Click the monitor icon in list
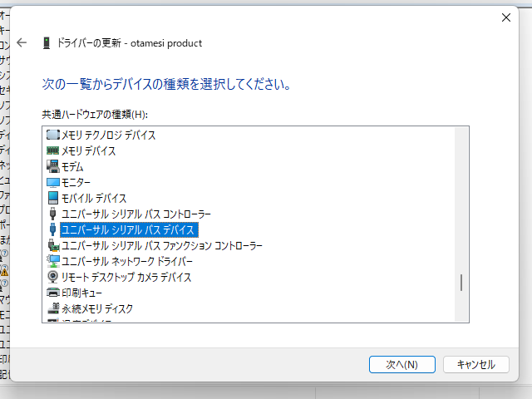532x399 pixels. 53,182
